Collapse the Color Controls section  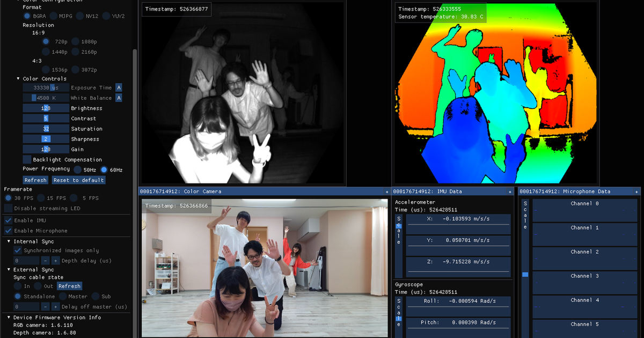[x=18, y=79]
